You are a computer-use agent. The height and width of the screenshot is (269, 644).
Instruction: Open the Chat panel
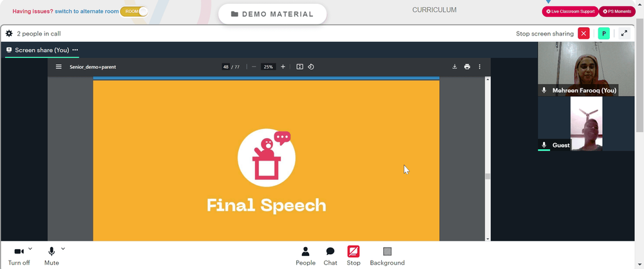(330, 257)
